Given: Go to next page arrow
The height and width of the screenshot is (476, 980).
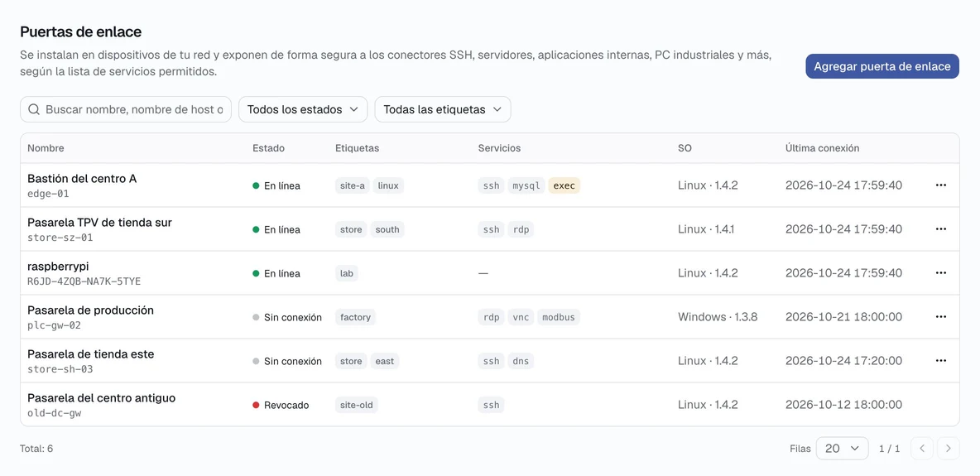Looking at the screenshot, I should [948, 448].
